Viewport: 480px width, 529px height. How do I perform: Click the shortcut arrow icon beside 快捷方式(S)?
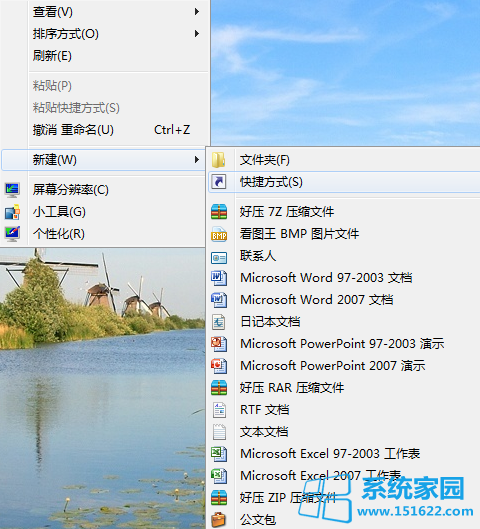tap(219, 182)
